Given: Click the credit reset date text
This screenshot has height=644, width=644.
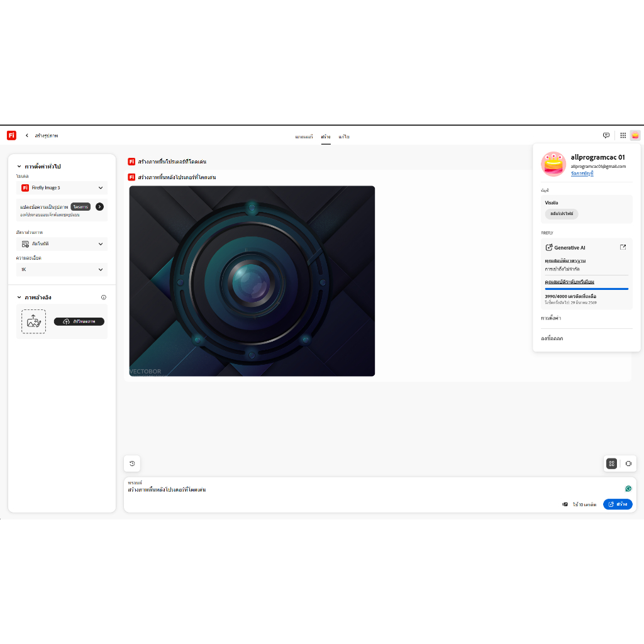Looking at the screenshot, I should pyautogui.click(x=570, y=303).
